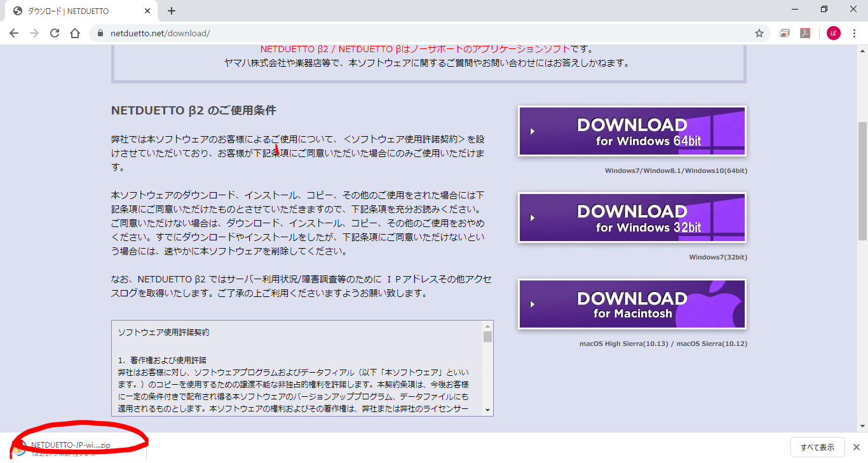Click the license box scroll down arrow

click(x=487, y=410)
